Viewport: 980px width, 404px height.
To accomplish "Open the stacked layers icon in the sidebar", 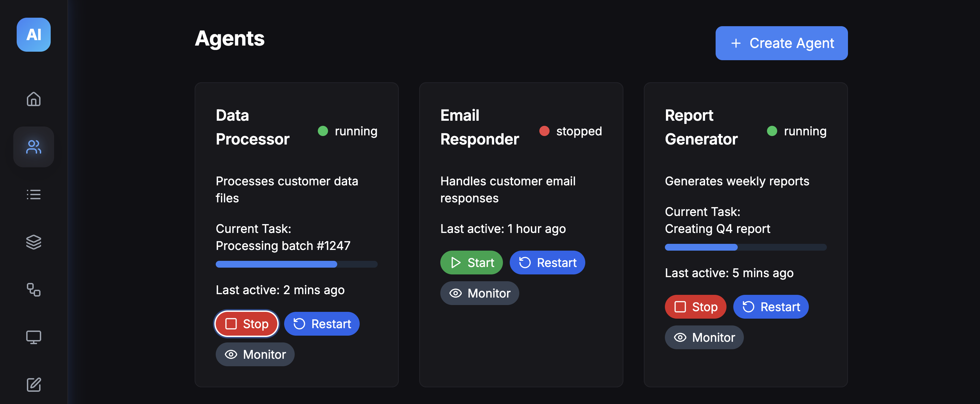I will click(x=33, y=242).
